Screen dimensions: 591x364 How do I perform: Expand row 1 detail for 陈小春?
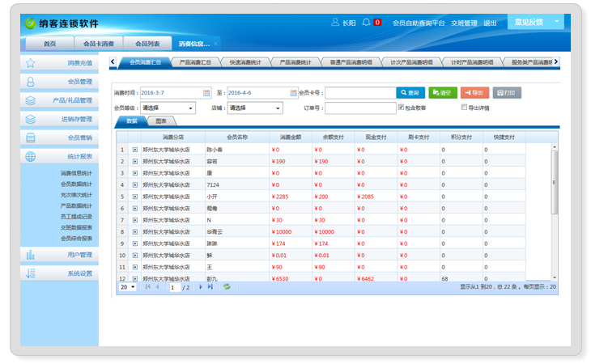coord(134,150)
